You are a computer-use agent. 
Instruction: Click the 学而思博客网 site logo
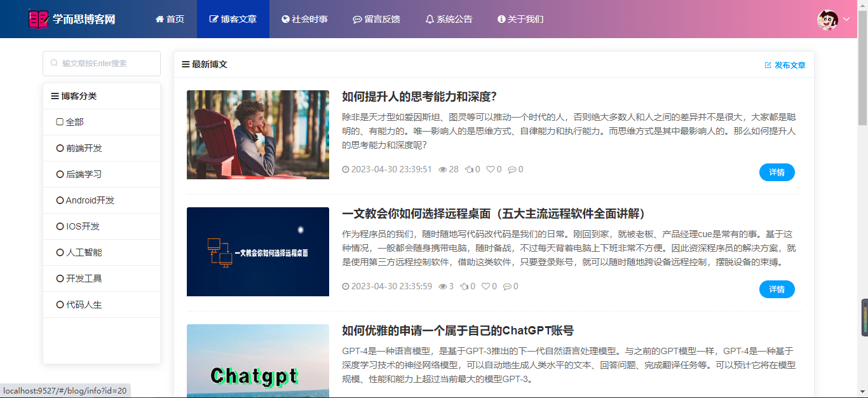pos(72,19)
